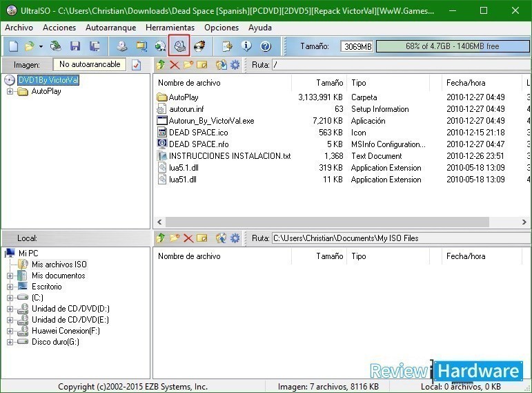Expand the Mis documentos tree node
Viewport: 532px width, 393px height.
(10, 276)
